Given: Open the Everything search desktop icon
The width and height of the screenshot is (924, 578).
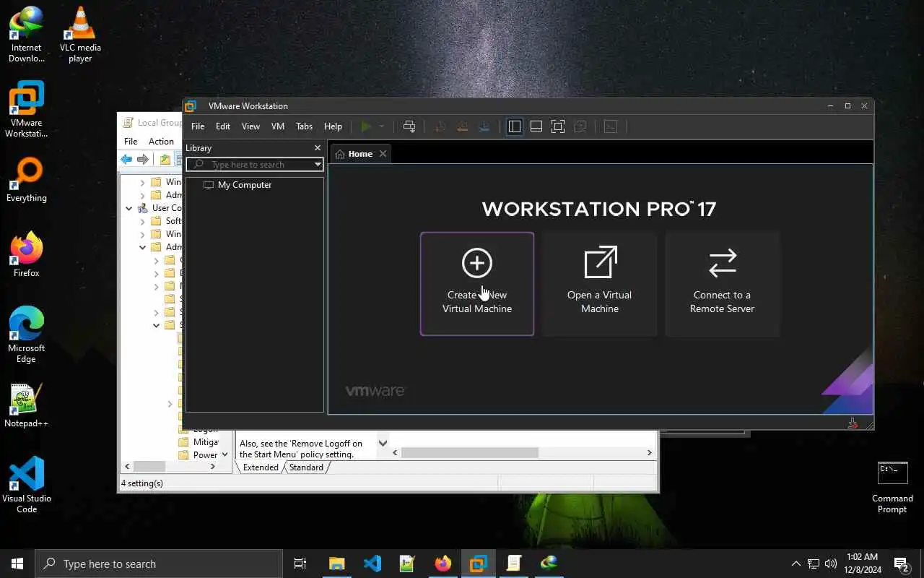Looking at the screenshot, I should click(27, 181).
